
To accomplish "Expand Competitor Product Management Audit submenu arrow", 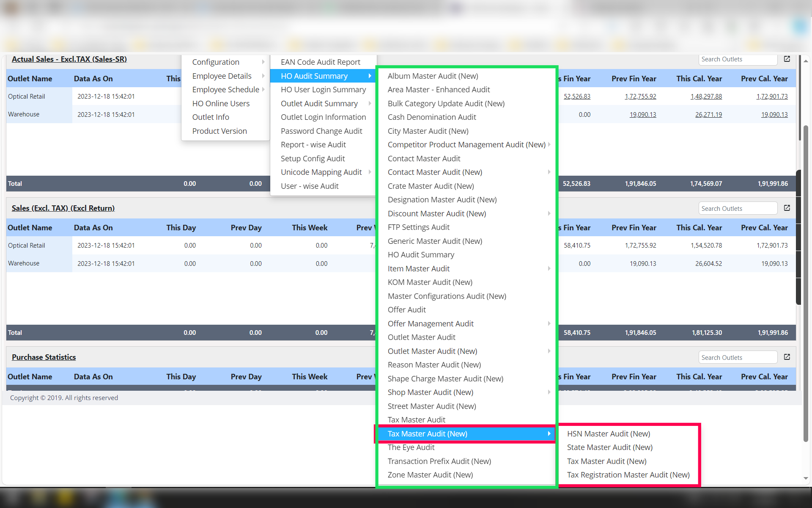I will tap(549, 145).
